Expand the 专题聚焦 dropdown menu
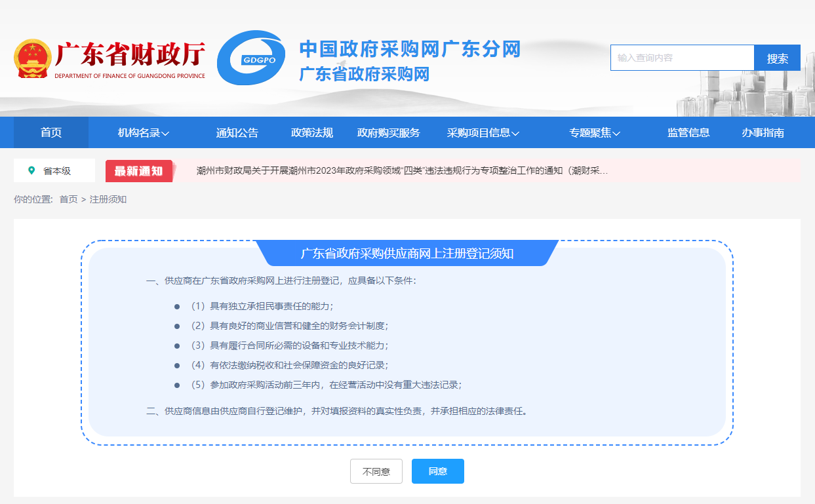The width and height of the screenshot is (815, 504). click(594, 133)
